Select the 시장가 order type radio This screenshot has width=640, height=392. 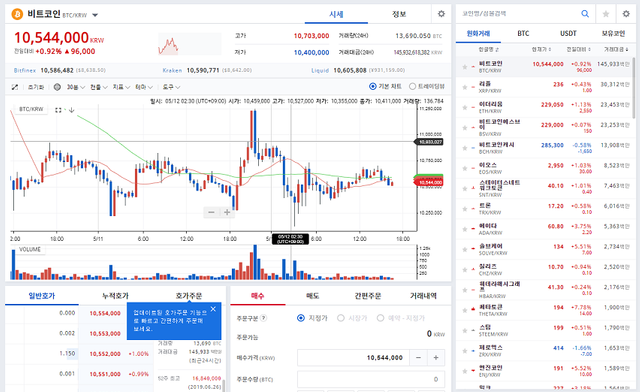pyautogui.click(x=341, y=318)
